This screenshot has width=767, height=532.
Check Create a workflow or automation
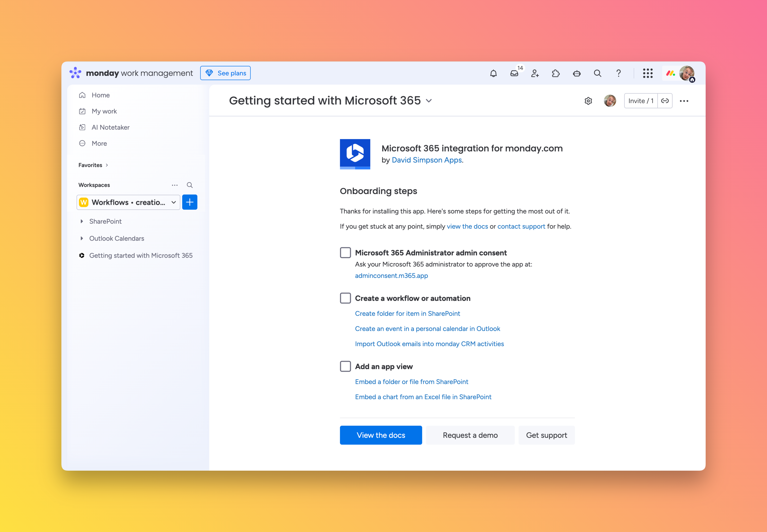pos(345,298)
